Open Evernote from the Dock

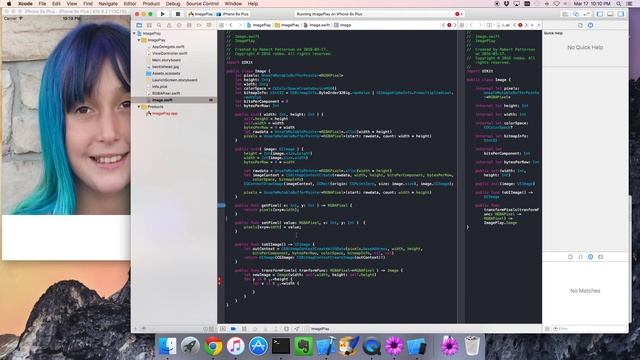tap(304, 347)
